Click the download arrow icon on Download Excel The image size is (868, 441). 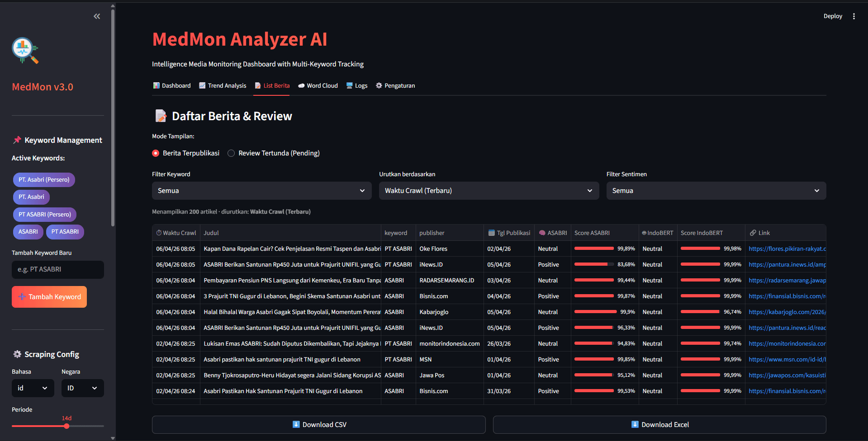[635, 424]
